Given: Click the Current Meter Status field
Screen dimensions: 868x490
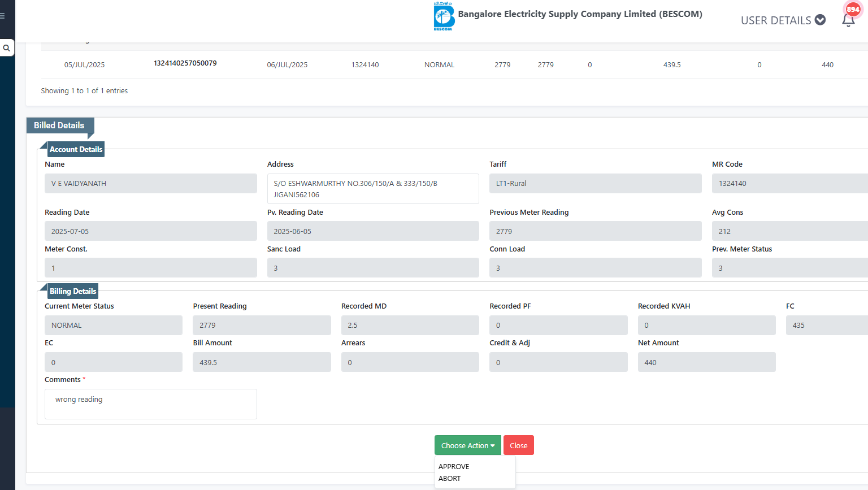Looking at the screenshot, I should pos(113,326).
